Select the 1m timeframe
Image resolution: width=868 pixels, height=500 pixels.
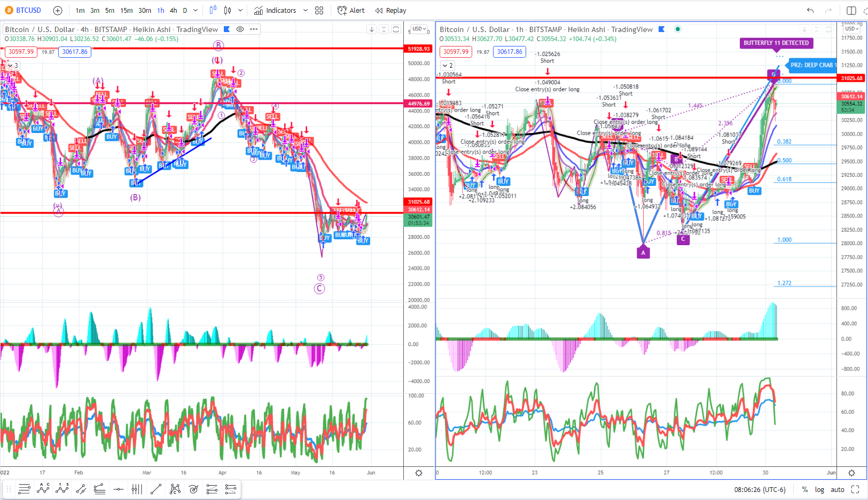point(80,10)
